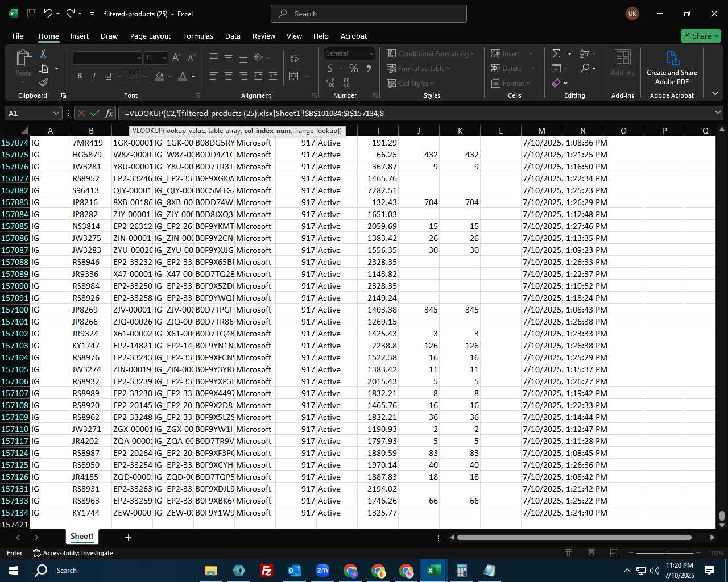Toggle Align Left
The height and width of the screenshot is (582, 728).
[x=214, y=76]
